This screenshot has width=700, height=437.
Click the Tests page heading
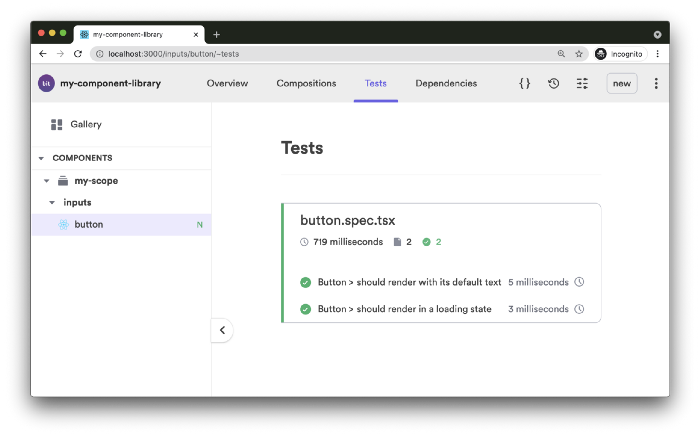click(x=302, y=148)
